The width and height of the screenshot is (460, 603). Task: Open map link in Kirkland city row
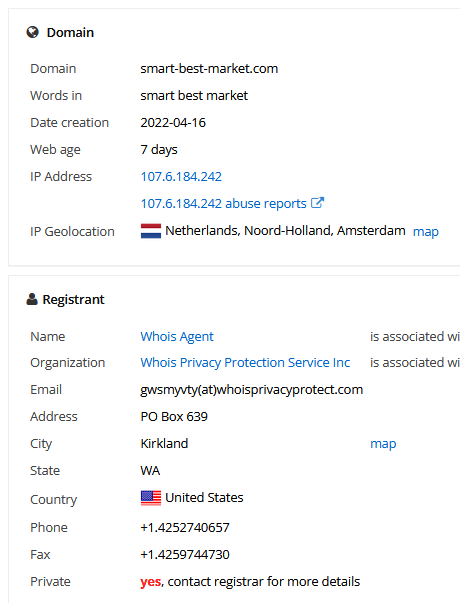(x=383, y=444)
